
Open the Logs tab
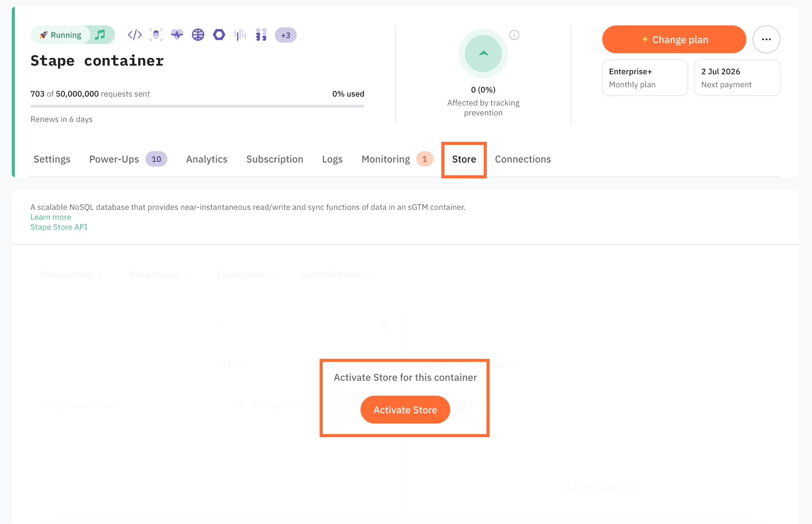click(x=332, y=159)
